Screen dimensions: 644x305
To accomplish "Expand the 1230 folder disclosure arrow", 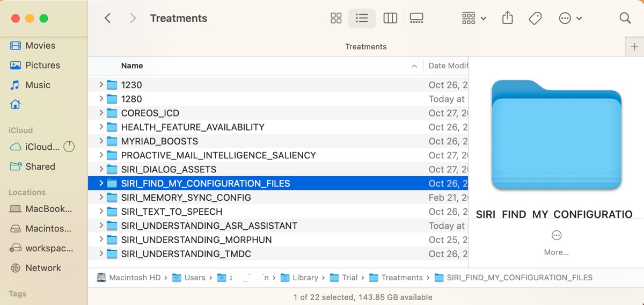I will (x=101, y=85).
